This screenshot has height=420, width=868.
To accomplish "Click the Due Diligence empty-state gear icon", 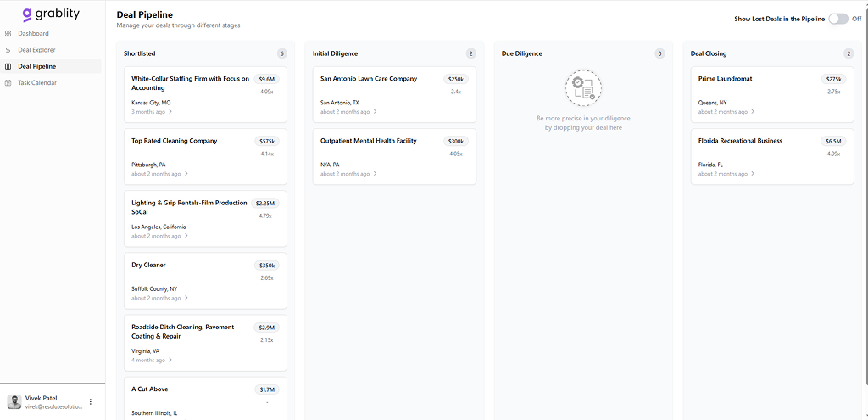I will [x=583, y=88].
